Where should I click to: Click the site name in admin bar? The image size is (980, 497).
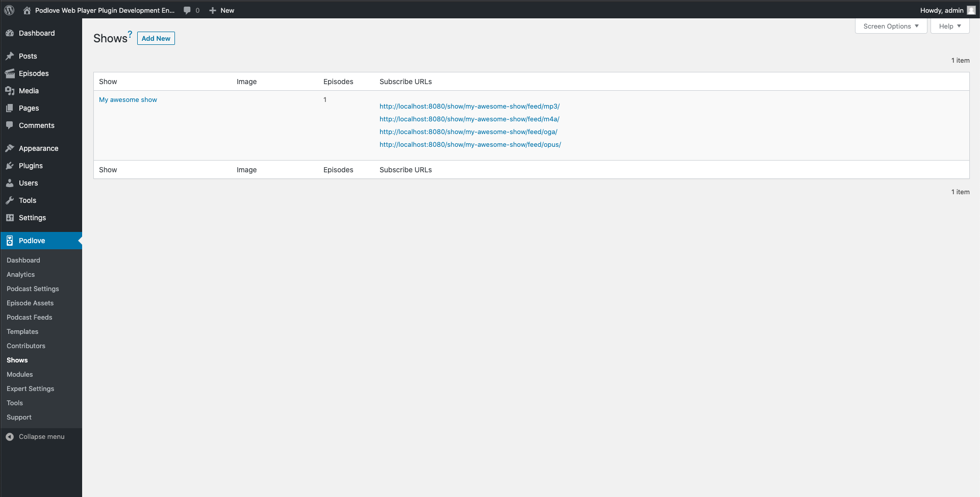tap(105, 10)
